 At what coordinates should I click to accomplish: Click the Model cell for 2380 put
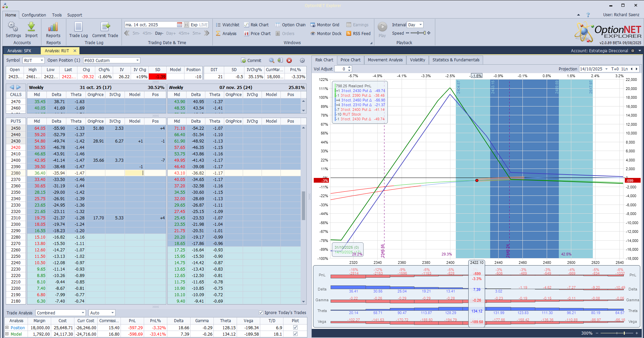135,173
